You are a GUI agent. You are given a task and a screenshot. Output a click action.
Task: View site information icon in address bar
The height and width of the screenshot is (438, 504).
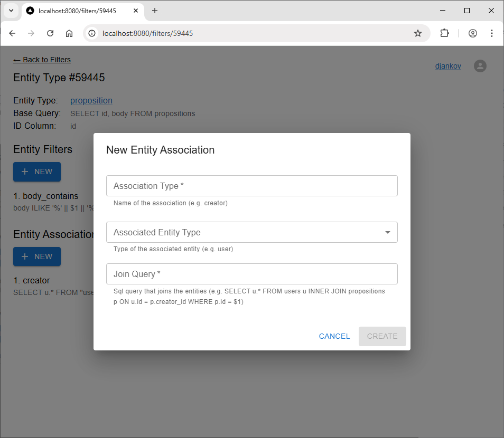coord(92,33)
